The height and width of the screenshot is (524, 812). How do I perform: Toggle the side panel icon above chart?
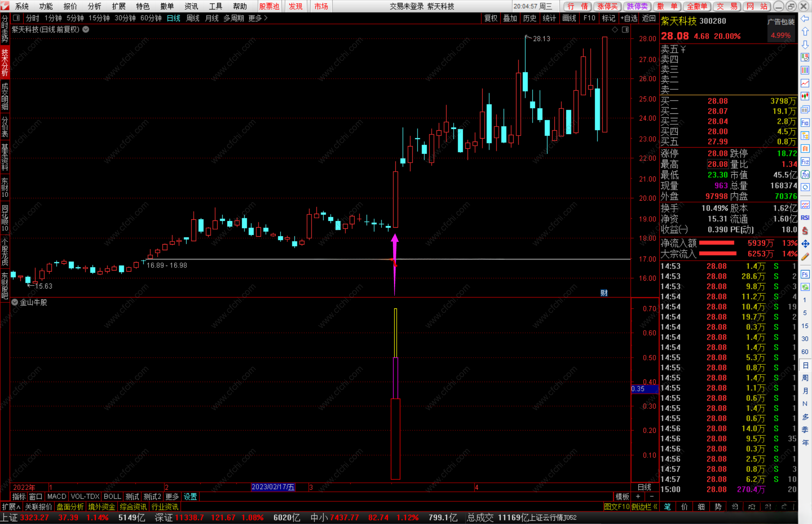click(625, 30)
